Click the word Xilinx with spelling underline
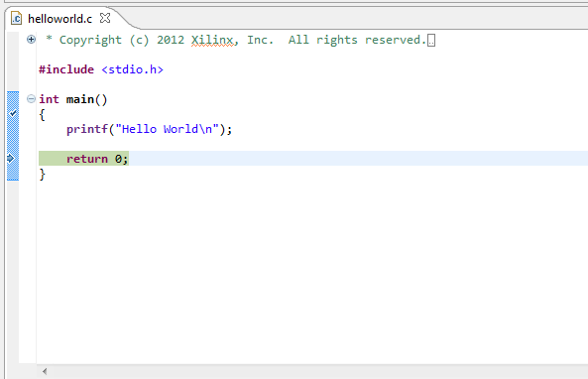The width and height of the screenshot is (588, 379). [x=212, y=40]
